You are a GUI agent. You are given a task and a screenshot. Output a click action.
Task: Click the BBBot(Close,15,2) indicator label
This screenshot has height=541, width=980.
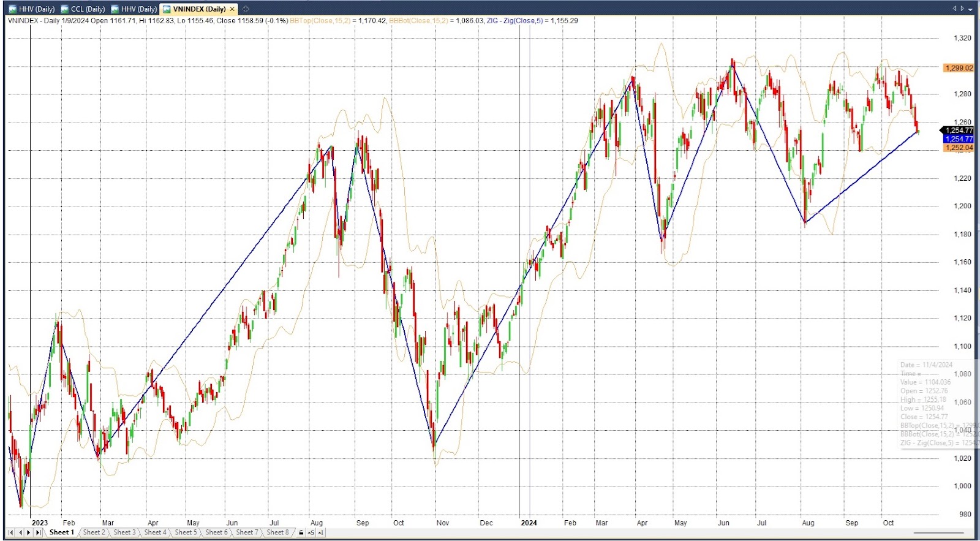tap(419, 20)
